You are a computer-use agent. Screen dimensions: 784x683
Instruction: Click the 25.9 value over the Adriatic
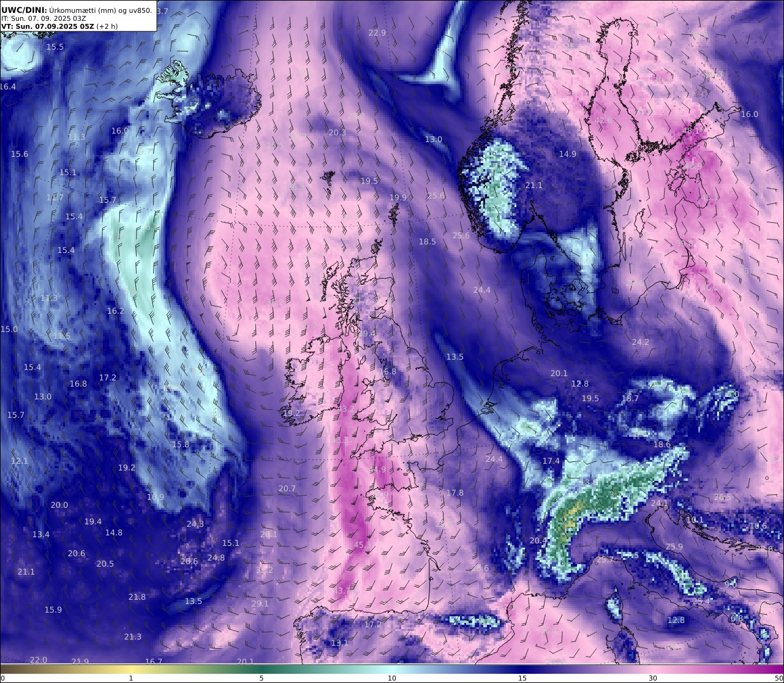[x=674, y=546]
